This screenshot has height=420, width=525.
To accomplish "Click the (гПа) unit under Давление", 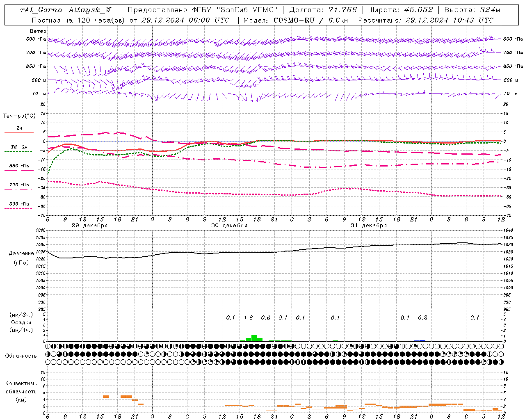I will coord(21,262).
